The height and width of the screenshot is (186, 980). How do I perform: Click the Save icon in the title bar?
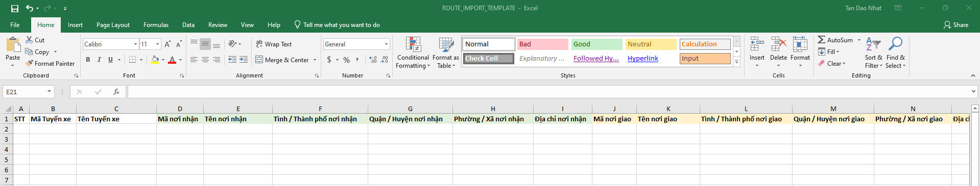[14, 8]
